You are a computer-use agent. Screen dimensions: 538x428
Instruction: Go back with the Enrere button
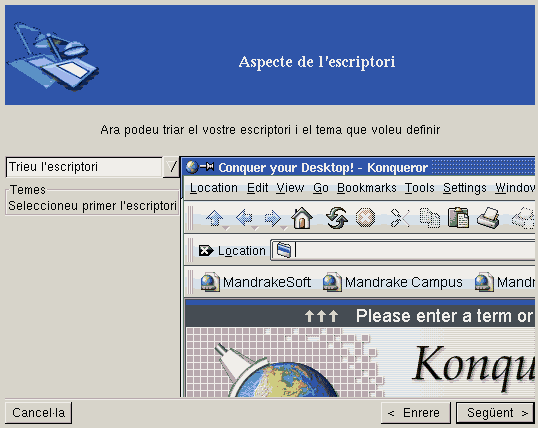coord(416,413)
